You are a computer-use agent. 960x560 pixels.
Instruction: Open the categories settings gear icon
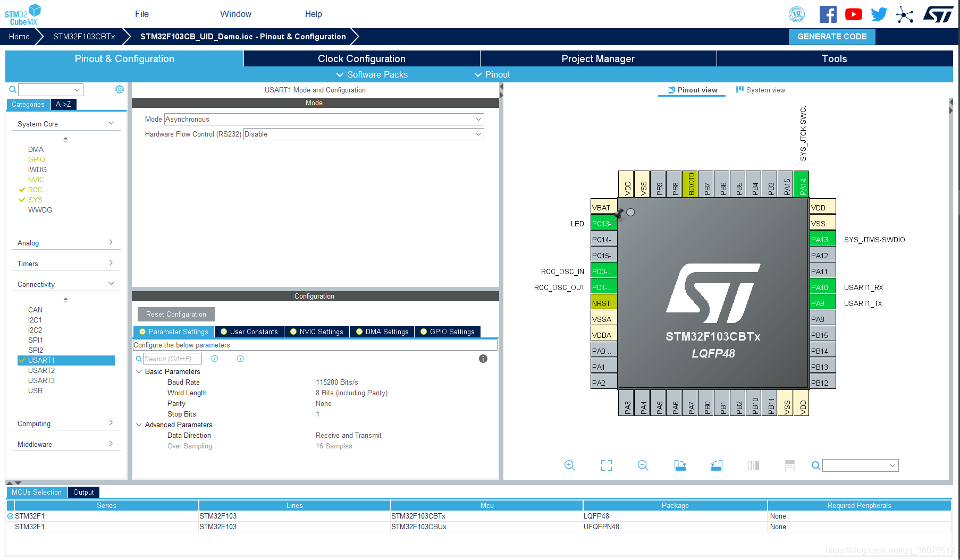tap(120, 89)
